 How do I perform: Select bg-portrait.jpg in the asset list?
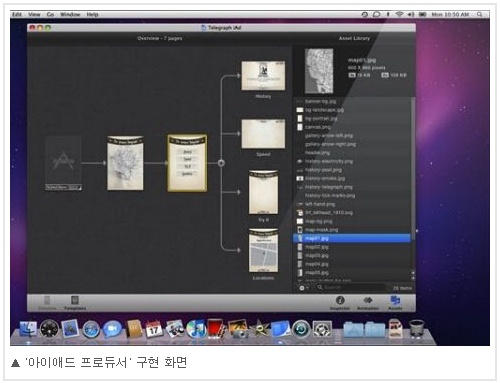point(352,118)
